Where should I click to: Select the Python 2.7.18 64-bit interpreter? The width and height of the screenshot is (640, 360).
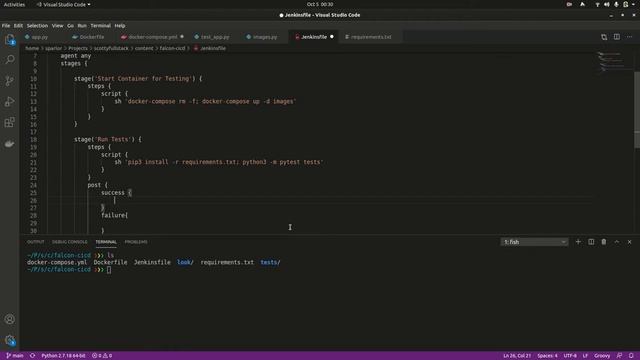(x=63, y=356)
